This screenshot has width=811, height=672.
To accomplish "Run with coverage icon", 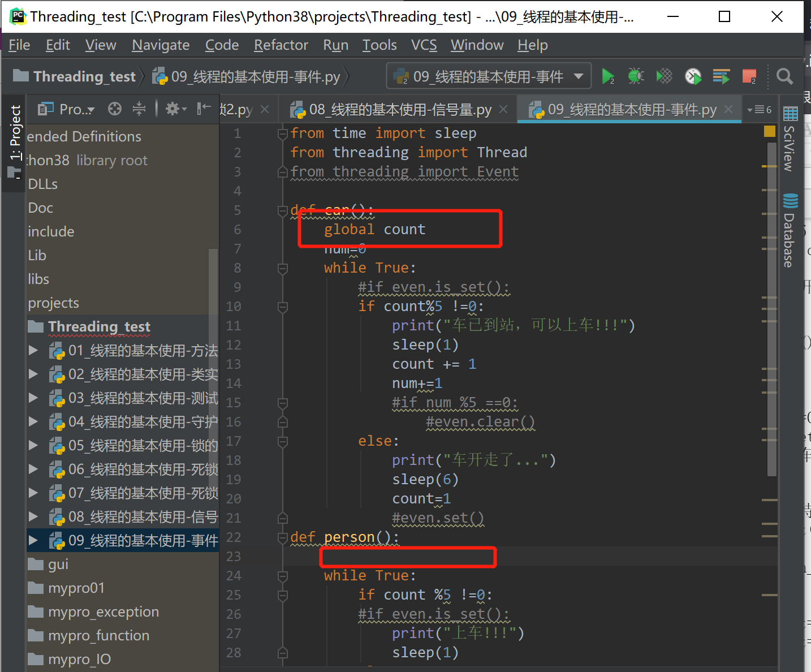I will [x=665, y=76].
